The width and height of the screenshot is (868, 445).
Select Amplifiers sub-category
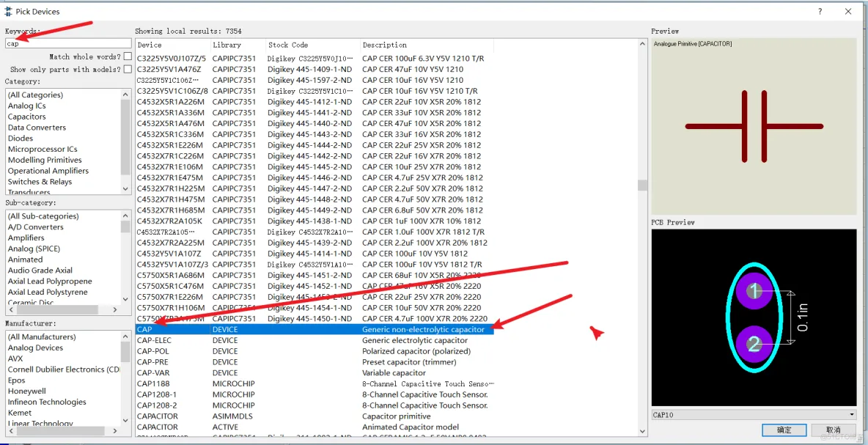(26, 238)
